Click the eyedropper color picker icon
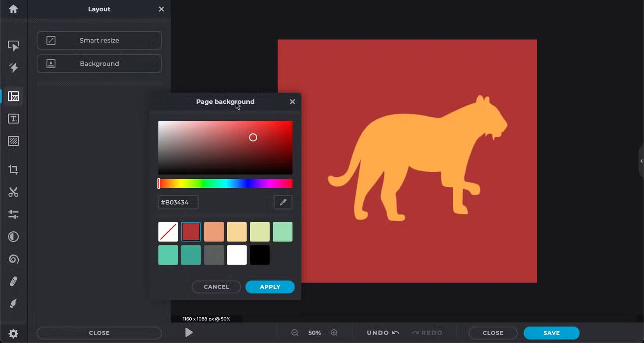Viewport: 644px width, 343px height. pos(283,202)
